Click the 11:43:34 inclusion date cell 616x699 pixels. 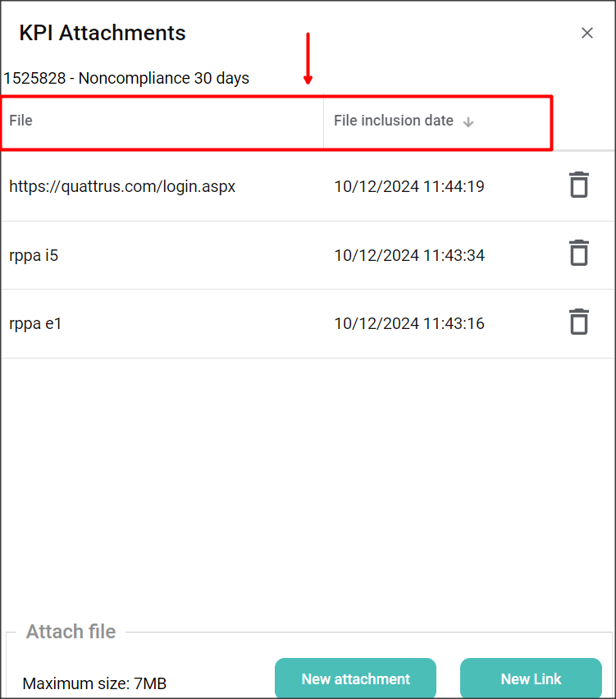(x=408, y=255)
